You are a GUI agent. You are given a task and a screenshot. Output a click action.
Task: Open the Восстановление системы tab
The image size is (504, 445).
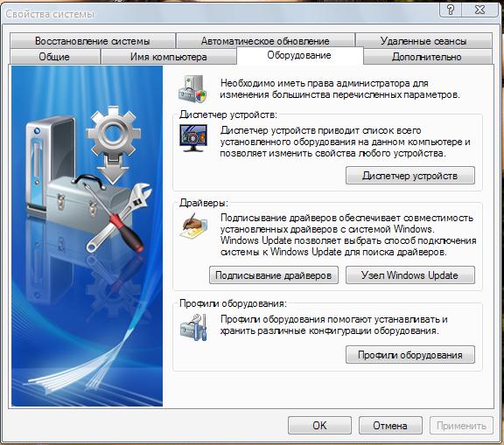[x=93, y=41]
